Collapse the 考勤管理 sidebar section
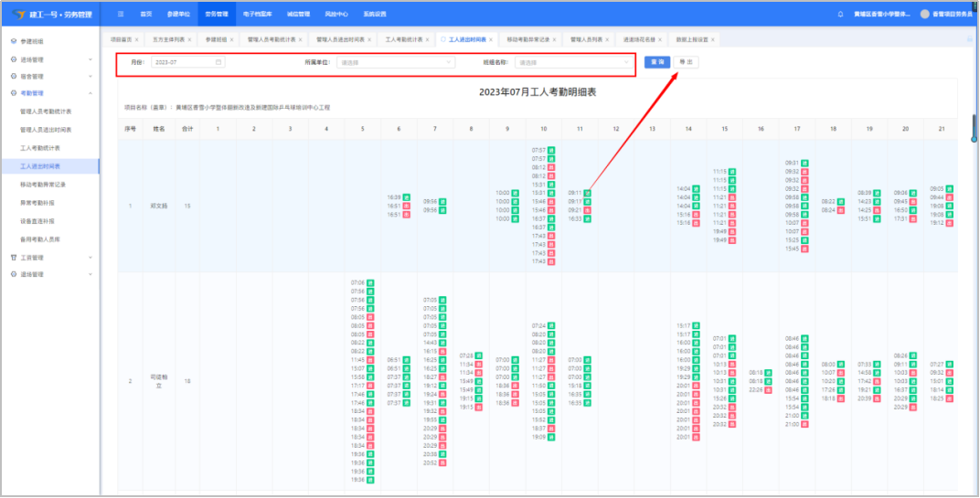980x498 pixels. coord(90,93)
